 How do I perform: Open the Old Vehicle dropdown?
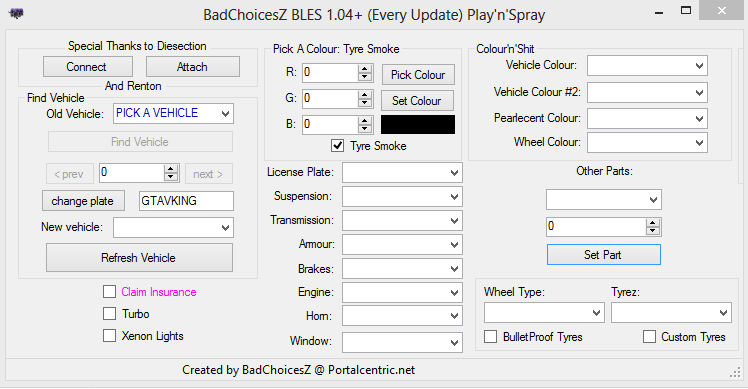[173, 114]
